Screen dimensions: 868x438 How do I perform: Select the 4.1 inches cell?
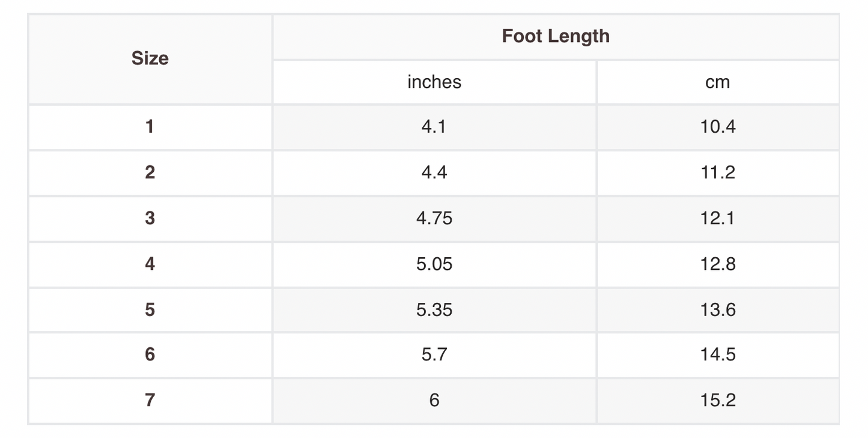pos(434,127)
